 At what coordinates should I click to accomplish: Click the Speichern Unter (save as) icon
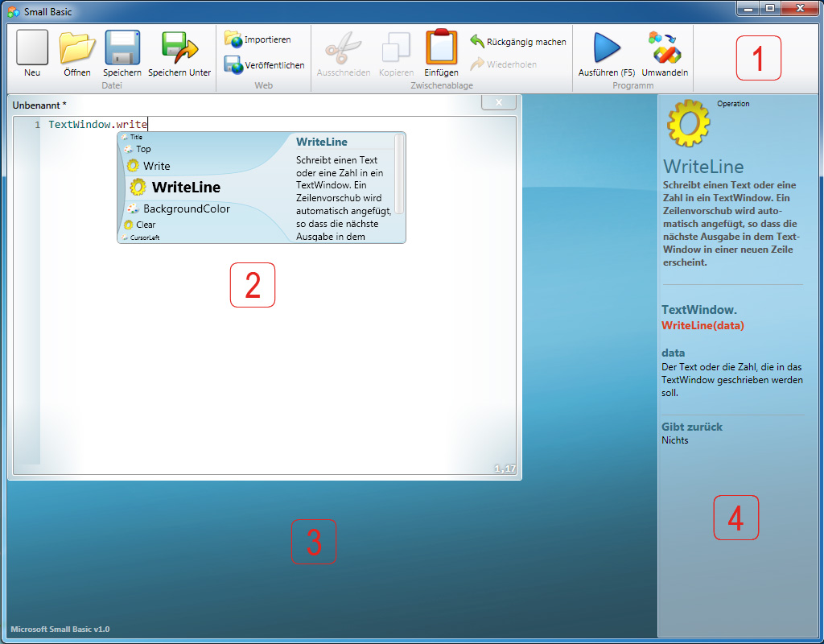pos(179,48)
